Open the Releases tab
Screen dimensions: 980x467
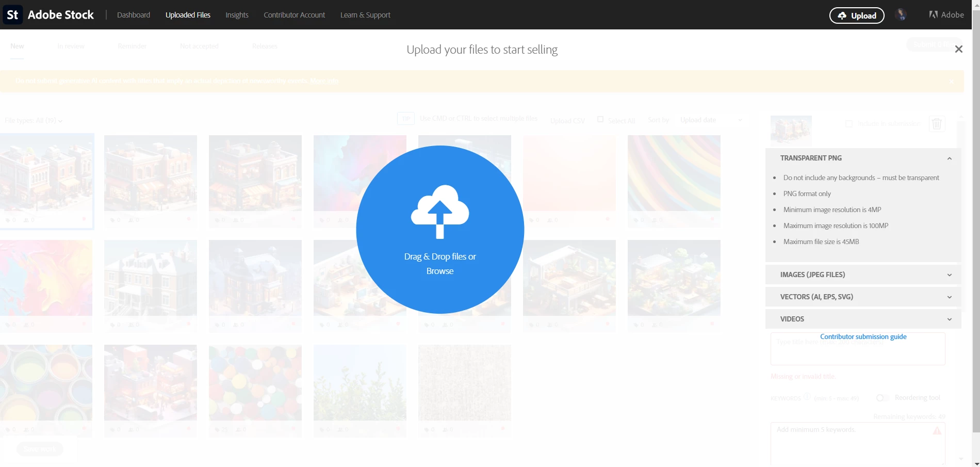(265, 46)
